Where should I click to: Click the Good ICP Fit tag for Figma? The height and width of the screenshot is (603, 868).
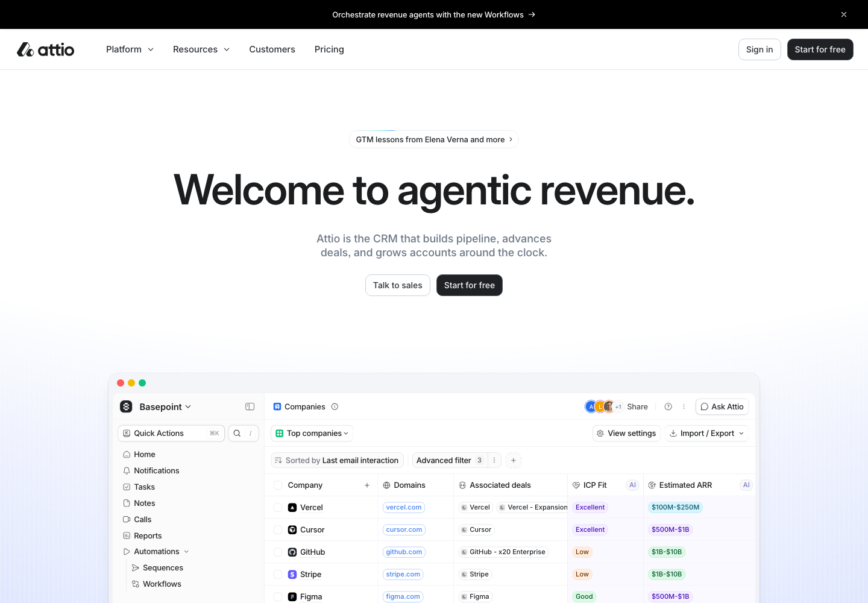click(584, 596)
